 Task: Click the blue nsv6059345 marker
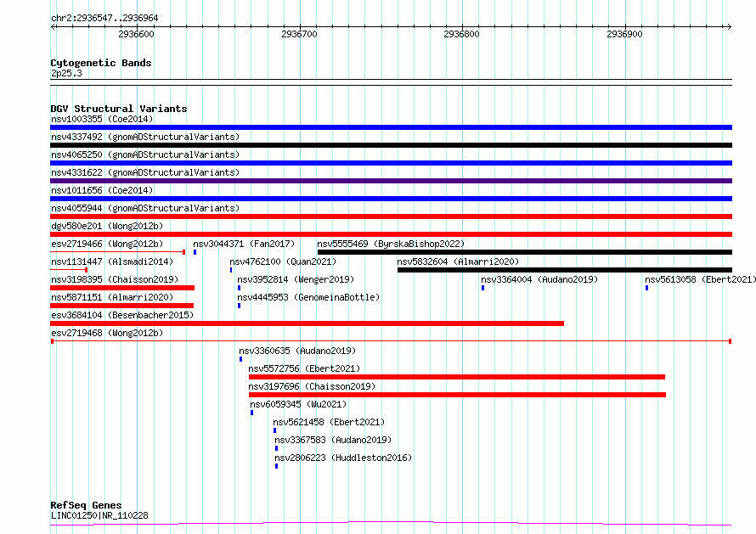pyautogui.click(x=251, y=413)
